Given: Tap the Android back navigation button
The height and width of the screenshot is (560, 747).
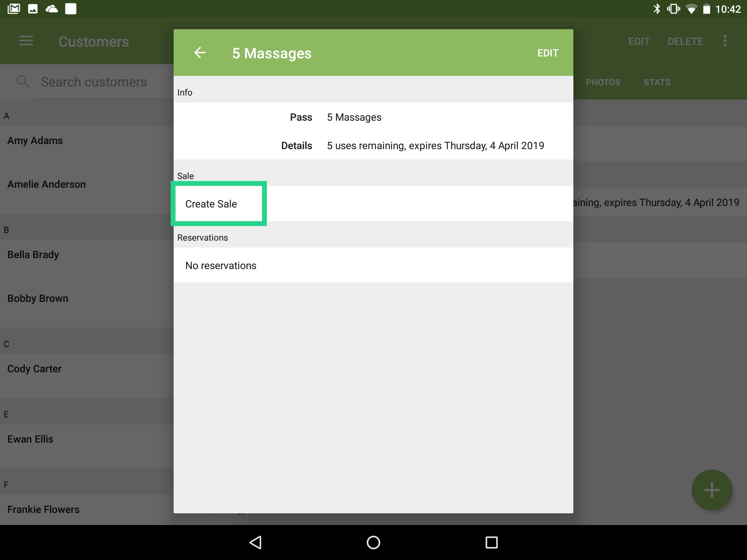Looking at the screenshot, I should tap(255, 542).
